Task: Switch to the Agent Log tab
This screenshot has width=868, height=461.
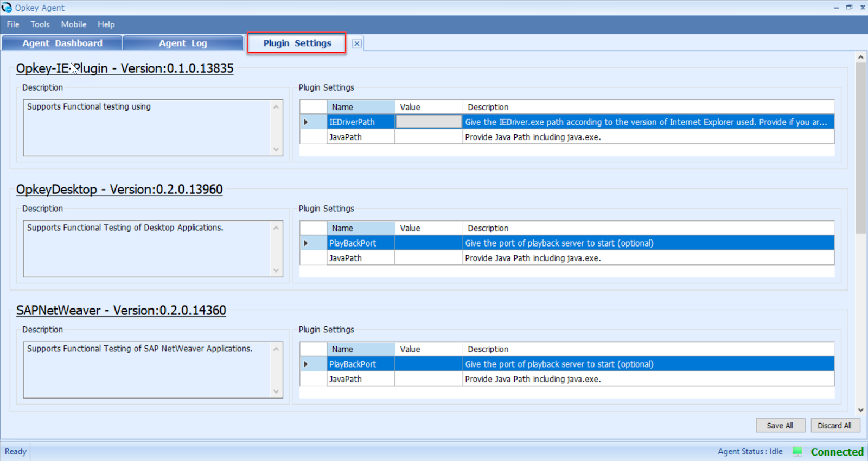Action: pyautogui.click(x=183, y=43)
